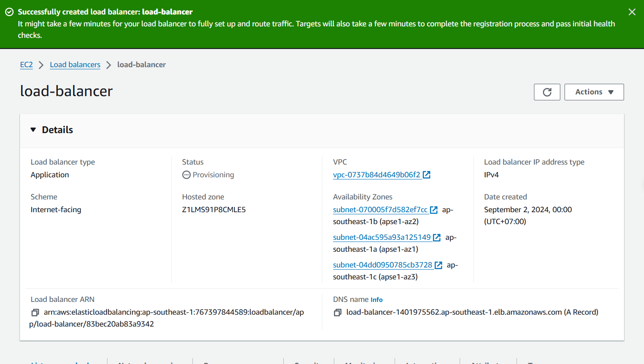Click external link icon beside the VPC ID
Image resolution: width=644 pixels, height=364 pixels.
(427, 175)
